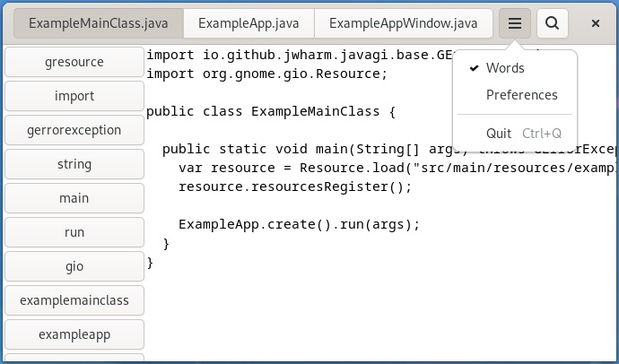Click the hamburger menu button

[x=514, y=23]
